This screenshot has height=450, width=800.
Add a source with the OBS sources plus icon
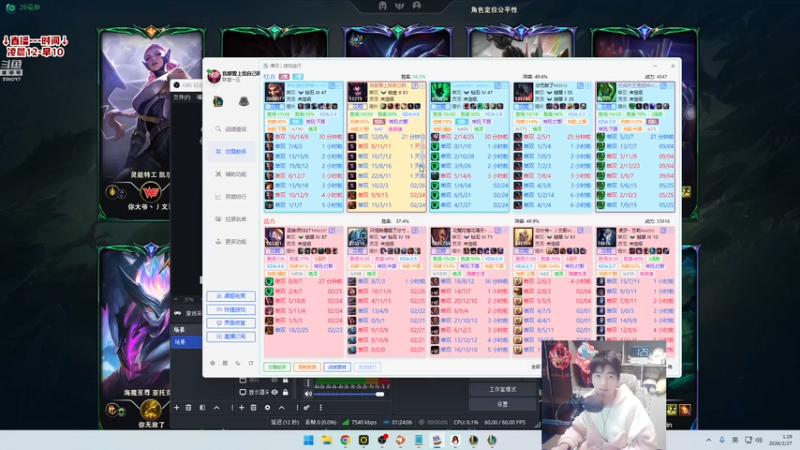[x=242, y=408]
